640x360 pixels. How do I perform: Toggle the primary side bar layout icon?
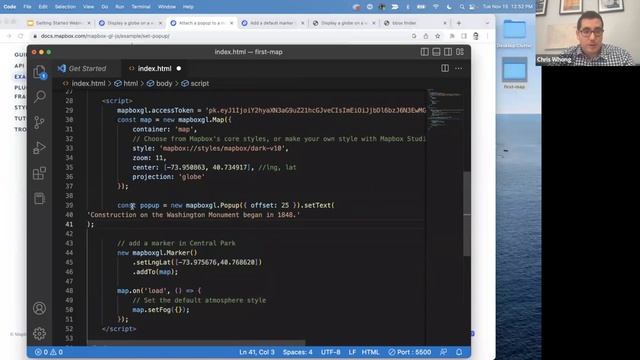(x=424, y=52)
